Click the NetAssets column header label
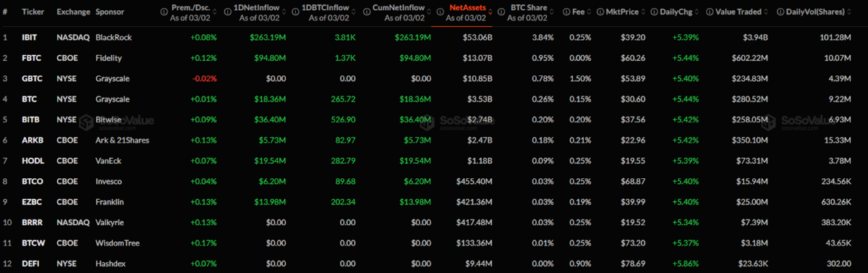This screenshot has width=868, height=273. [x=467, y=8]
